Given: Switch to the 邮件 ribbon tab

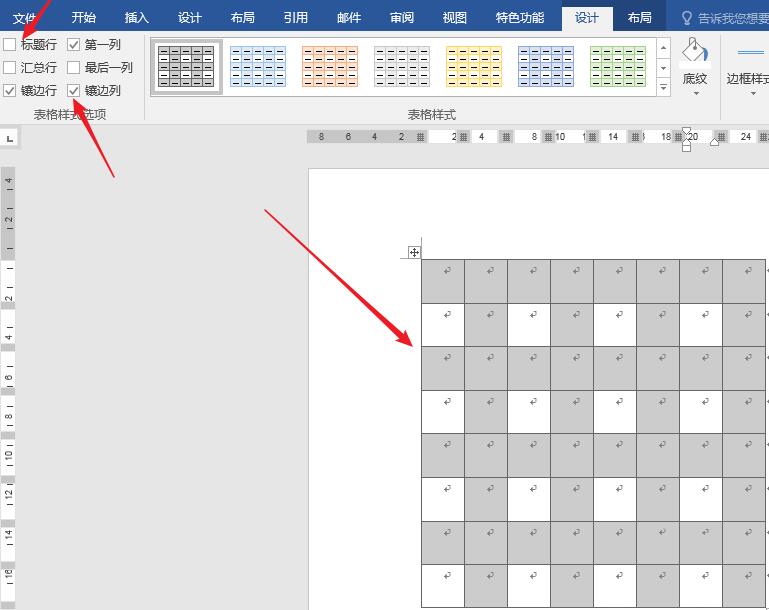Looking at the screenshot, I should pos(349,18).
